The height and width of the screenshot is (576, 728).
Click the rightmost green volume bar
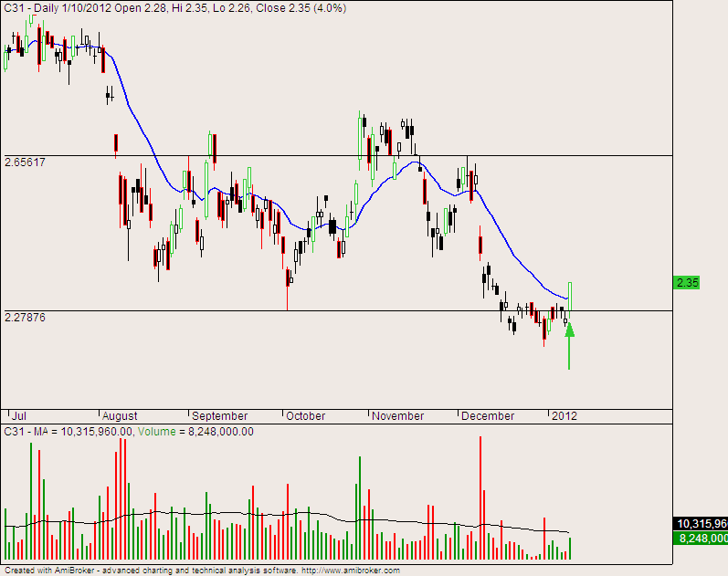pyautogui.click(x=570, y=549)
